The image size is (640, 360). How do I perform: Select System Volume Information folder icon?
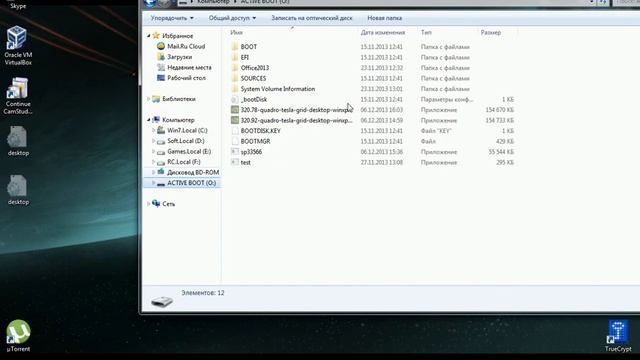(235, 89)
